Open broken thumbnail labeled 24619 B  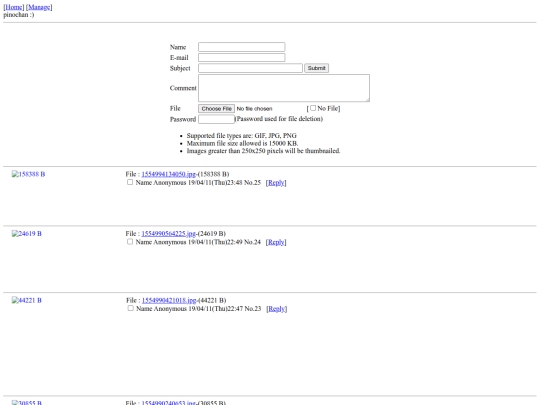tap(27, 234)
